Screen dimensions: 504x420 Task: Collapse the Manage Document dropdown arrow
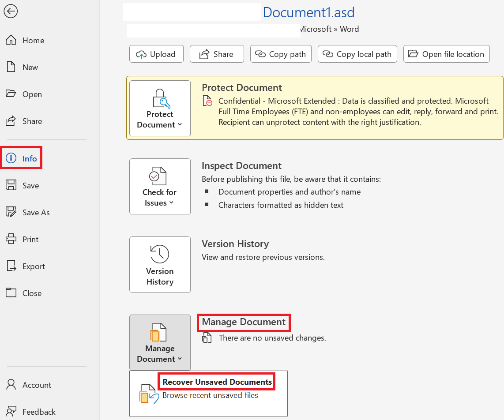(x=180, y=359)
